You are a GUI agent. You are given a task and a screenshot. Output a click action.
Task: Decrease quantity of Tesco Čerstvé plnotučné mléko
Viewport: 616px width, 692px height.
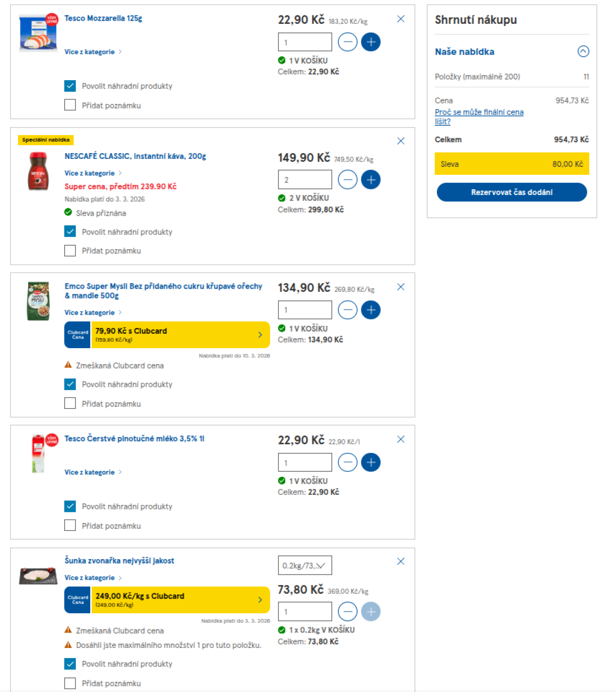coord(347,462)
